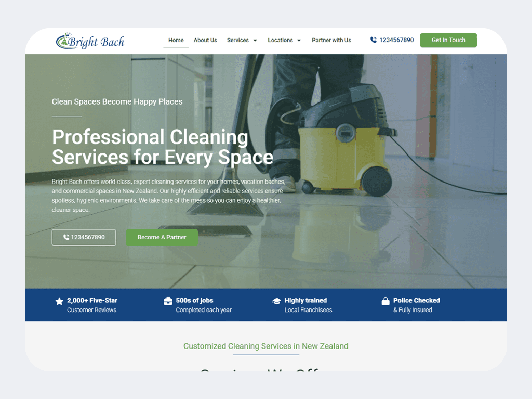
Task: Expand the Locations dropdown arrow
Action: (299, 41)
